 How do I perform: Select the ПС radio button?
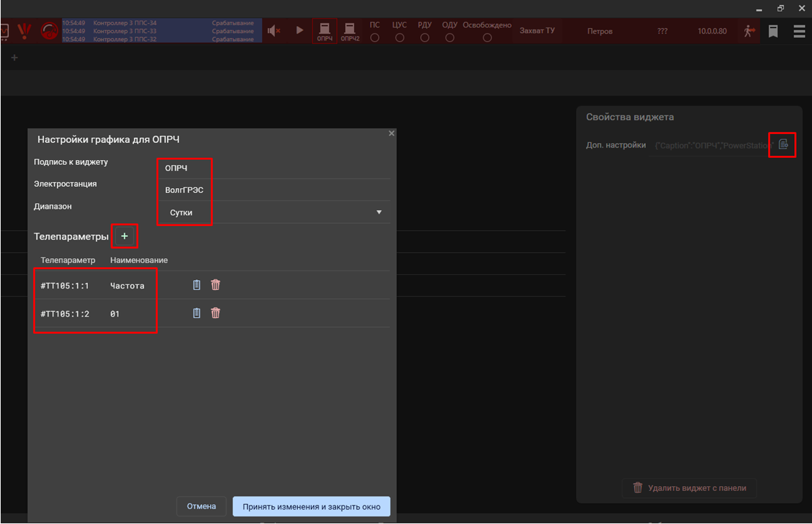pos(375,38)
